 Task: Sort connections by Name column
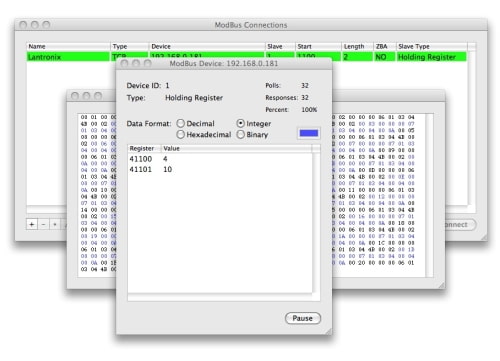(x=68, y=46)
